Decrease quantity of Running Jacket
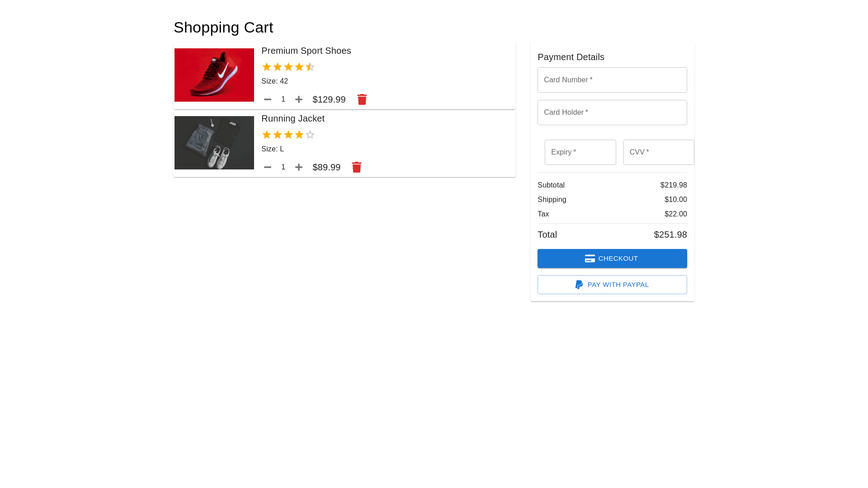The image size is (868, 488). (x=268, y=167)
